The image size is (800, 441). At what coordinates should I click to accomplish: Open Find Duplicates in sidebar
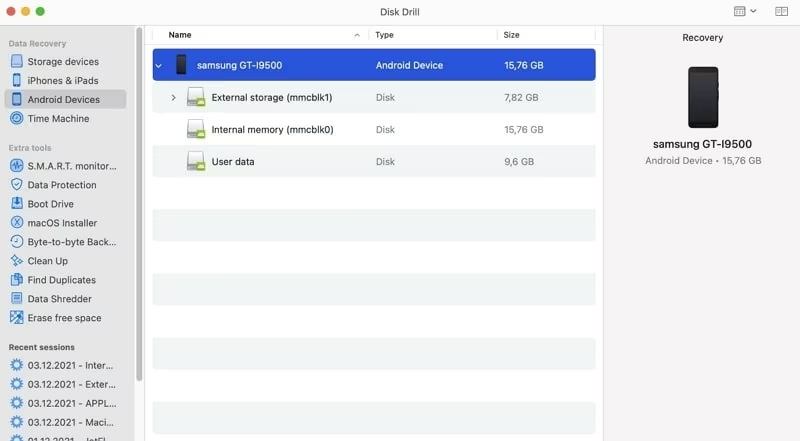61,280
